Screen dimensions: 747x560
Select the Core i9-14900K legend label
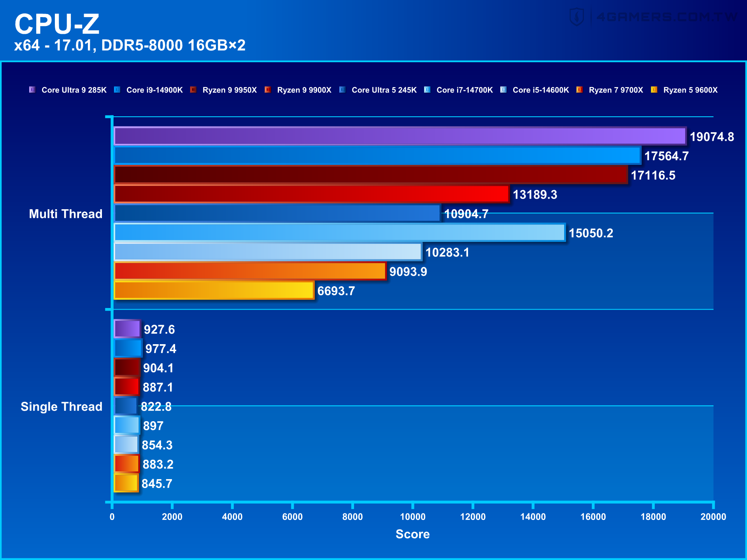tap(154, 90)
